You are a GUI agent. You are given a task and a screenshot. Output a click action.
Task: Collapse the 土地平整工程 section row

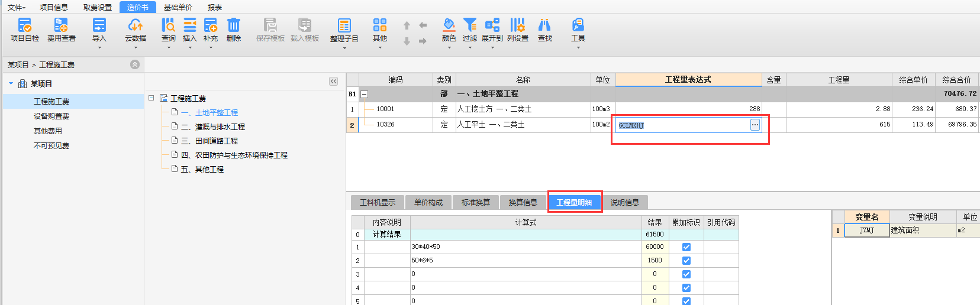(x=365, y=94)
